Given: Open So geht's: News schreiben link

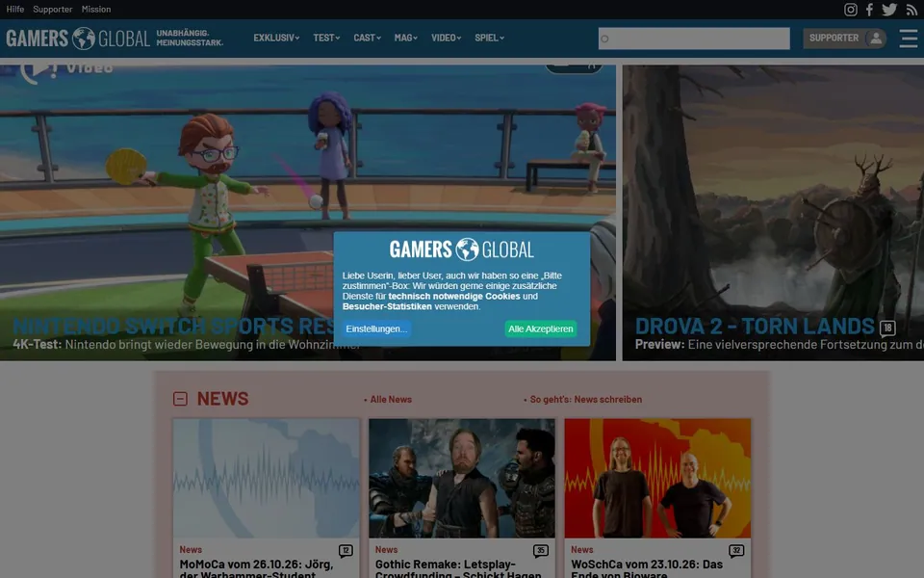Looking at the screenshot, I should (586, 399).
